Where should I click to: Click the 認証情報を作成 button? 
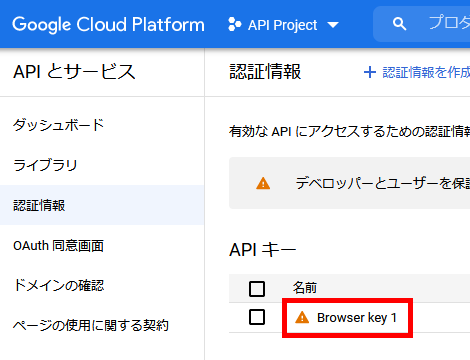tap(416, 72)
